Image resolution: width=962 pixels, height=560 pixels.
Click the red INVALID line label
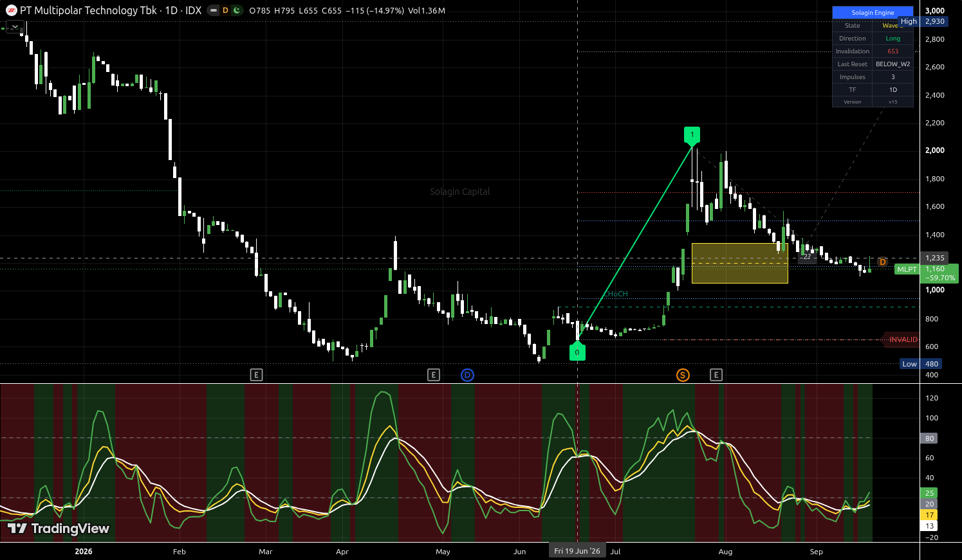tap(903, 339)
